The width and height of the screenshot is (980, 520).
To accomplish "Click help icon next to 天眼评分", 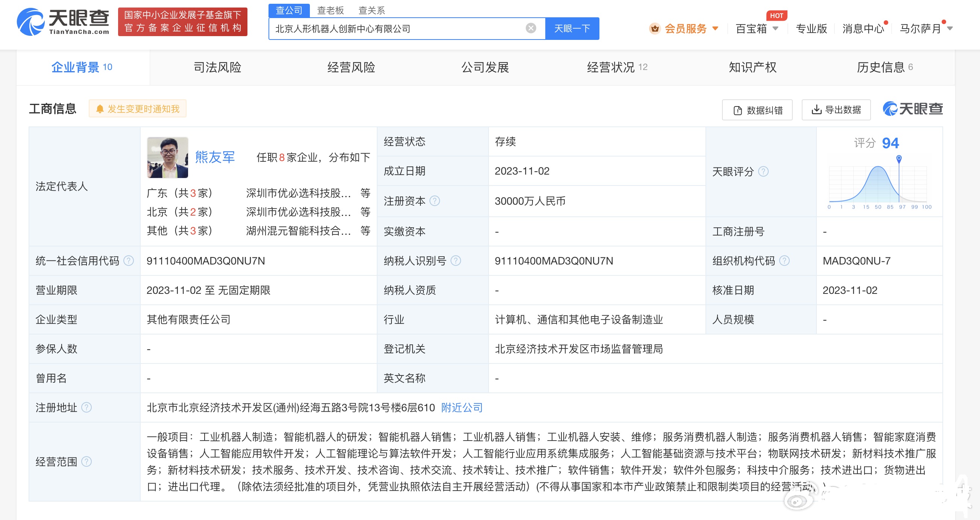I will pos(763,171).
